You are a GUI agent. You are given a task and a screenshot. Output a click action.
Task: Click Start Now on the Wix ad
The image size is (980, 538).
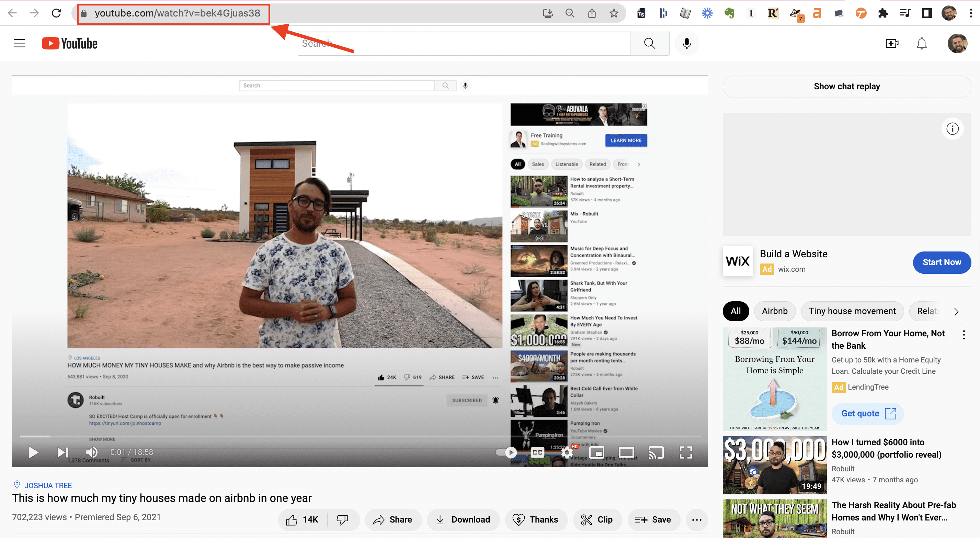(942, 262)
